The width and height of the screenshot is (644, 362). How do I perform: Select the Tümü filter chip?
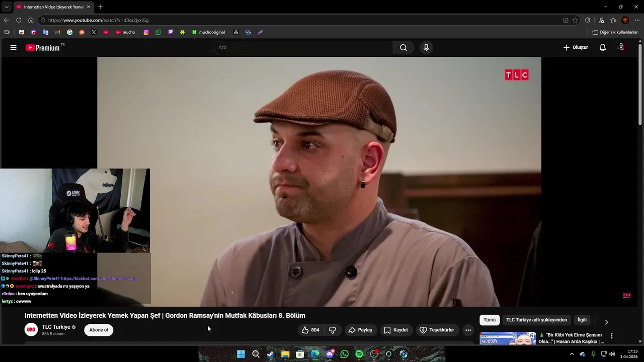(490, 320)
